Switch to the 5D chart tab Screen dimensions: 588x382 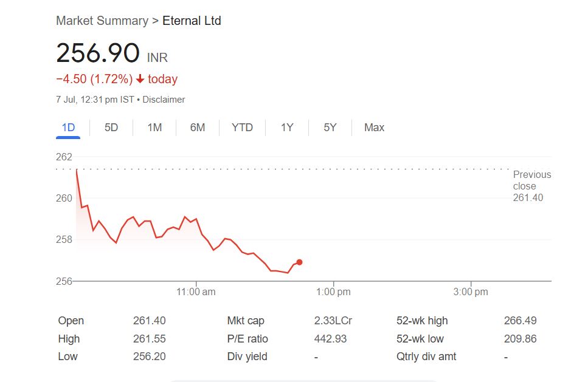(x=111, y=128)
